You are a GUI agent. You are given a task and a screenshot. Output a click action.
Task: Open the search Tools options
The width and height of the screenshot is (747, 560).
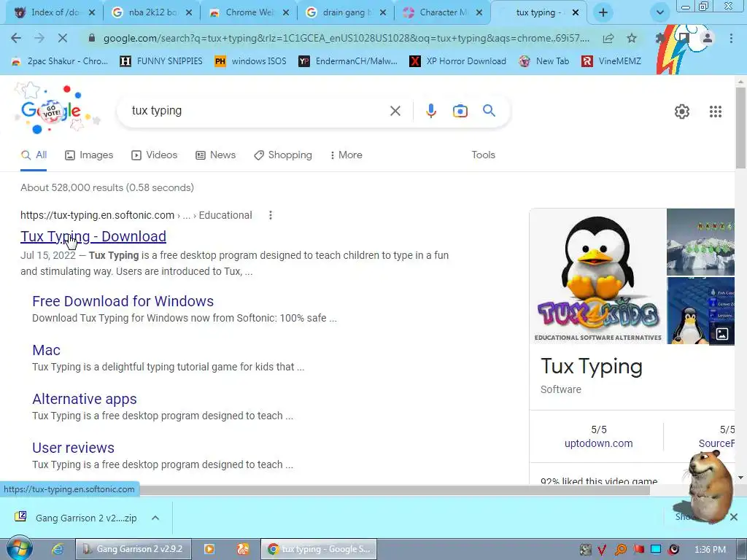pos(483,155)
